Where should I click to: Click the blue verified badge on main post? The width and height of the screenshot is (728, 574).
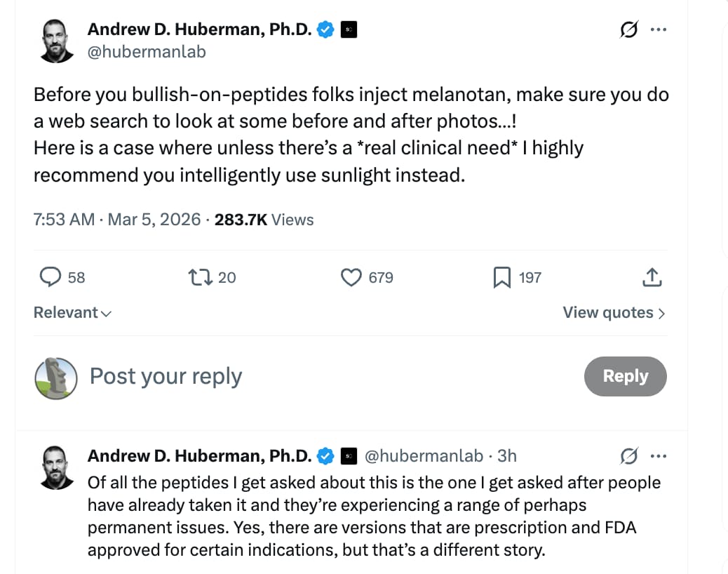325,29
